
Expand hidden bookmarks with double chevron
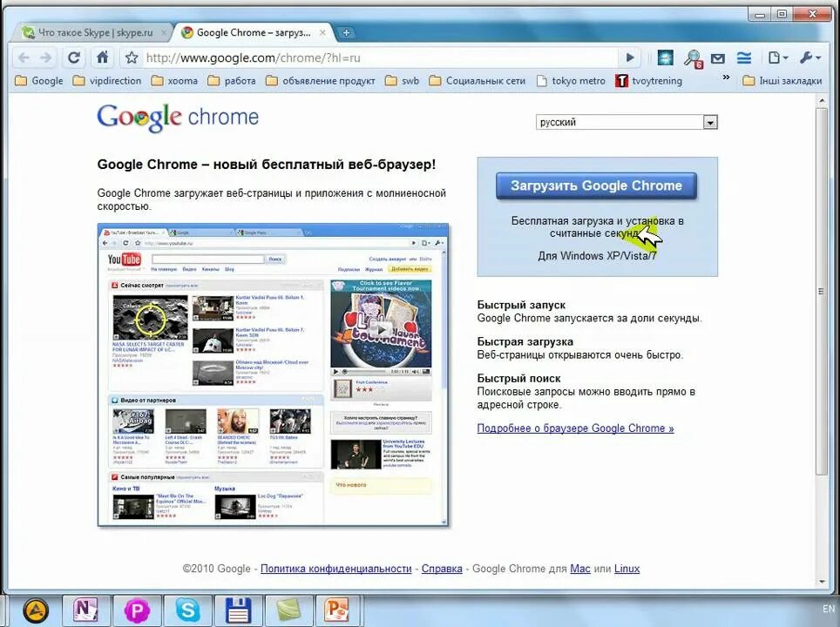[726, 78]
